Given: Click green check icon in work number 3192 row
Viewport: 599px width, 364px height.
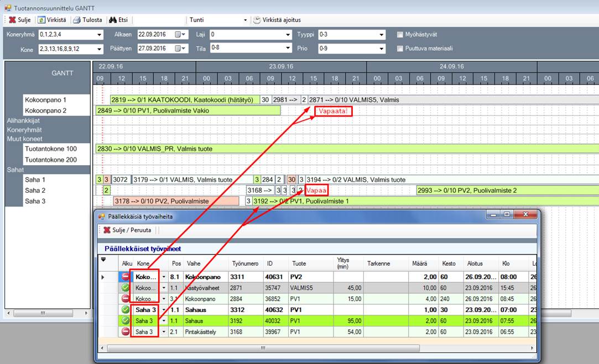Looking at the screenshot, I should coord(126,321).
